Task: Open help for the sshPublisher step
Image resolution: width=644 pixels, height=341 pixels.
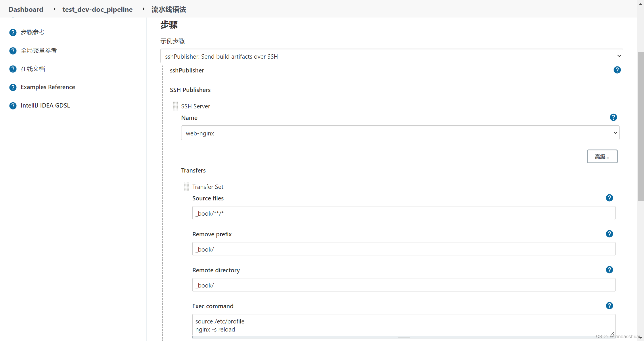Action: click(617, 70)
